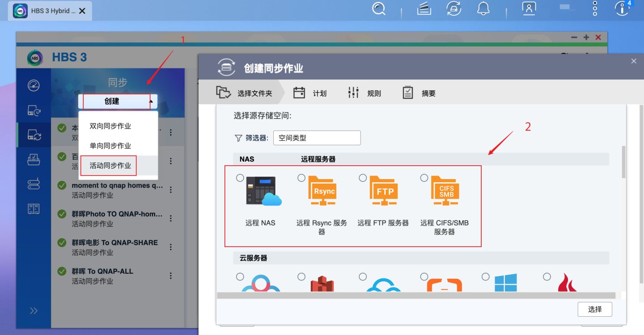Click the options menu for 群晖 To QNAP-ALL job
Viewport: 644px width, 335px height.
point(170,276)
